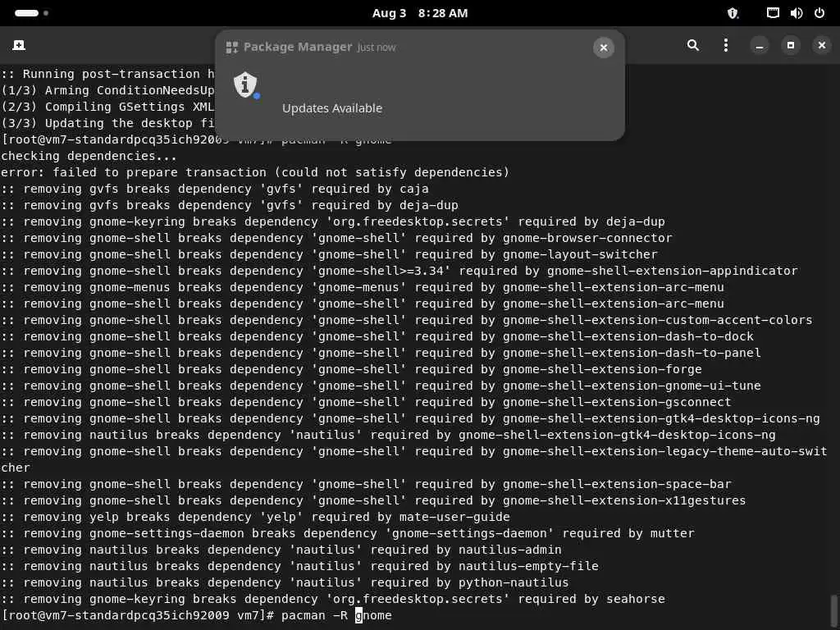Open a new terminal tab

click(x=19, y=46)
